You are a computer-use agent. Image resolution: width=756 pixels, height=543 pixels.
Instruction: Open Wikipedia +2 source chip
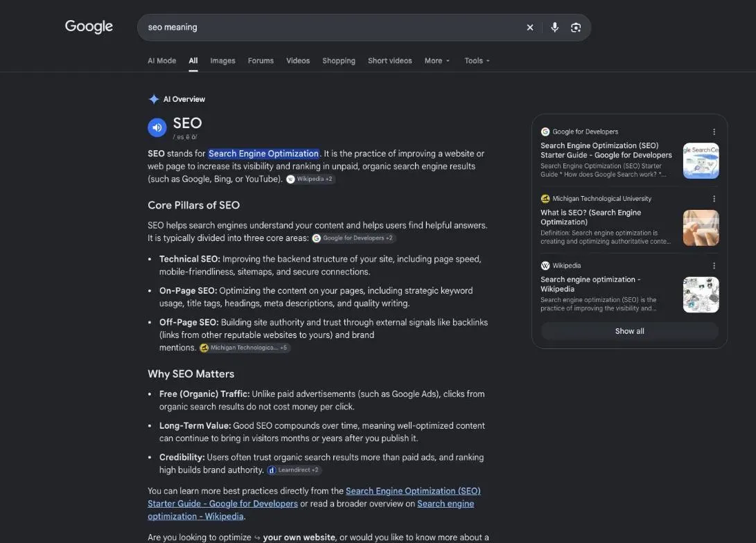tap(310, 179)
